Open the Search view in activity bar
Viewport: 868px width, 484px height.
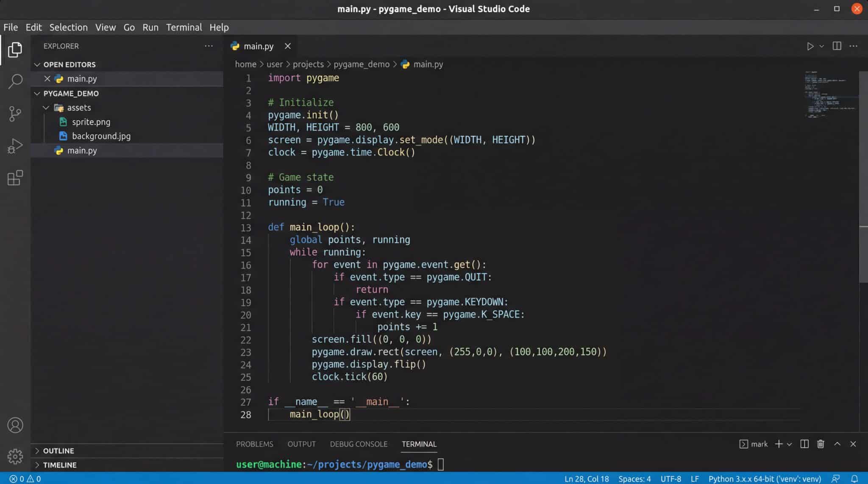[15, 81]
